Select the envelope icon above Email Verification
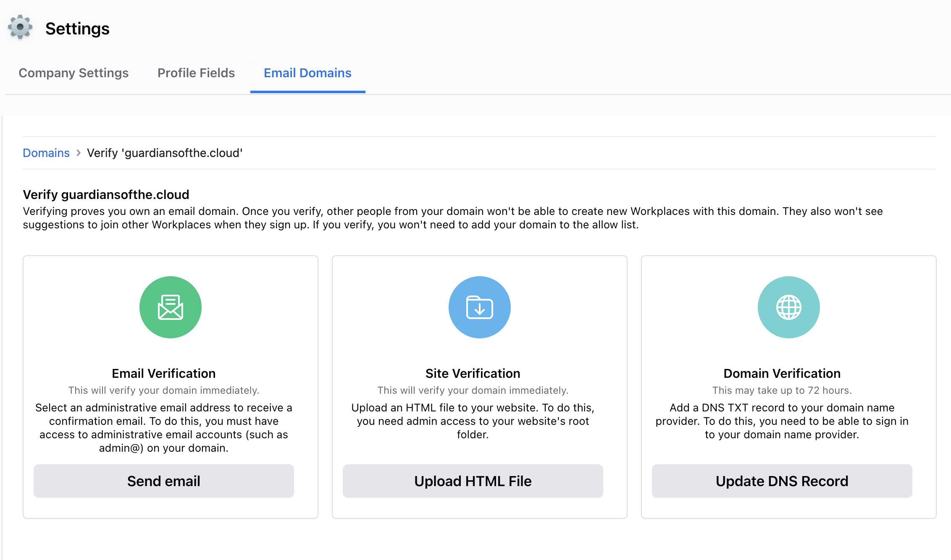951x560 pixels. [170, 307]
